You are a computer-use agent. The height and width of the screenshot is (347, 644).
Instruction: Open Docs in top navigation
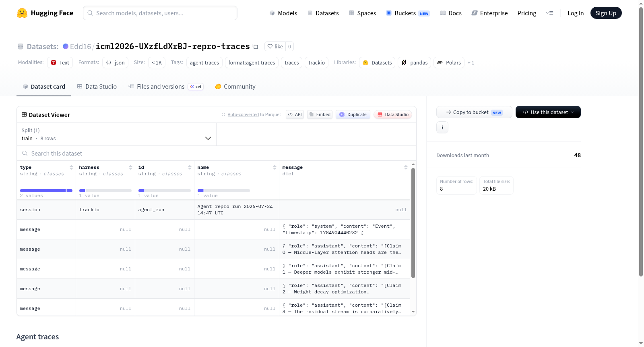pyautogui.click(x=451, y=13)
